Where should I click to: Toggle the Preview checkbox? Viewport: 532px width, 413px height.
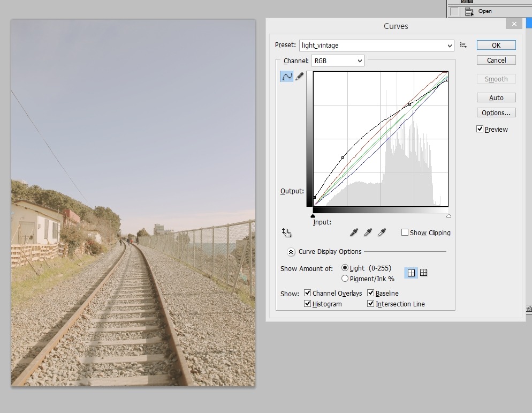tap(480, 129)
